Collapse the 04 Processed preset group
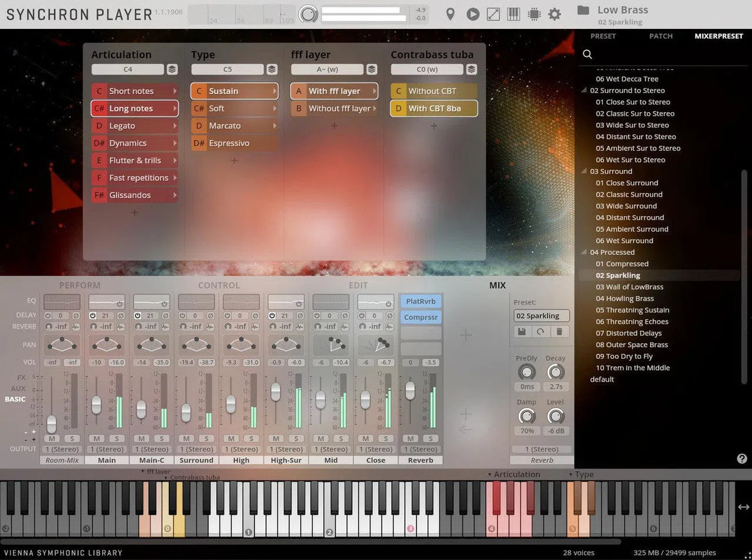This screenshot has height=560, width=752. coord(583,252)
